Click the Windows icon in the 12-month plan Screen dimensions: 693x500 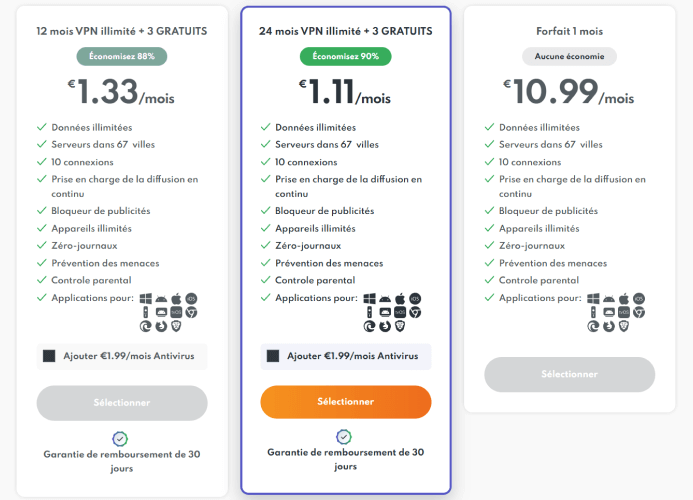tap(145, 299)
